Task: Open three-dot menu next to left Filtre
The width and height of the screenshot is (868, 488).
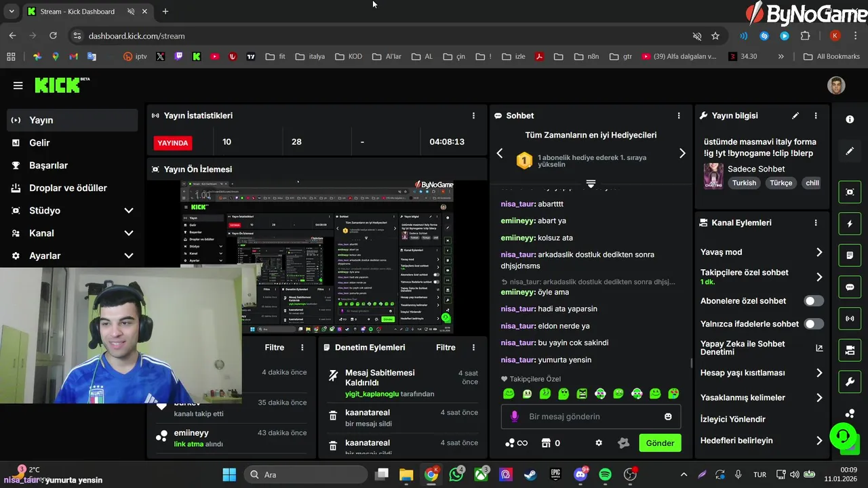Action: [x=302, y=347]
